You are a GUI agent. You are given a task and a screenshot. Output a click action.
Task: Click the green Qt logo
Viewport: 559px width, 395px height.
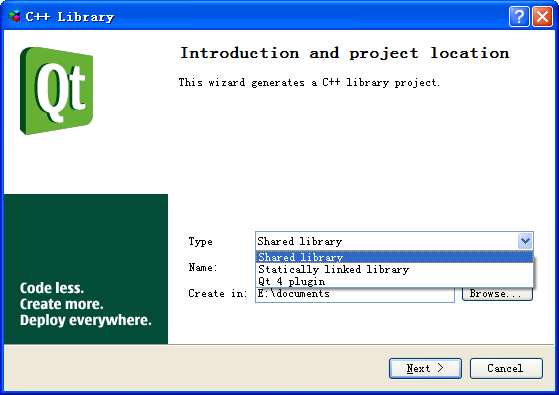tap(56, 91)
